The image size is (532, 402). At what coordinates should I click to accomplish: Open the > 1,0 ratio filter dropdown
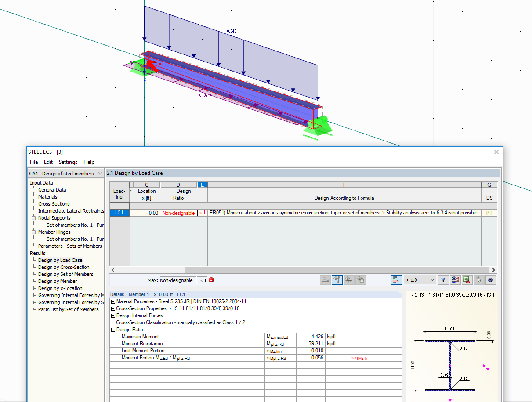[x=420, y=280]
